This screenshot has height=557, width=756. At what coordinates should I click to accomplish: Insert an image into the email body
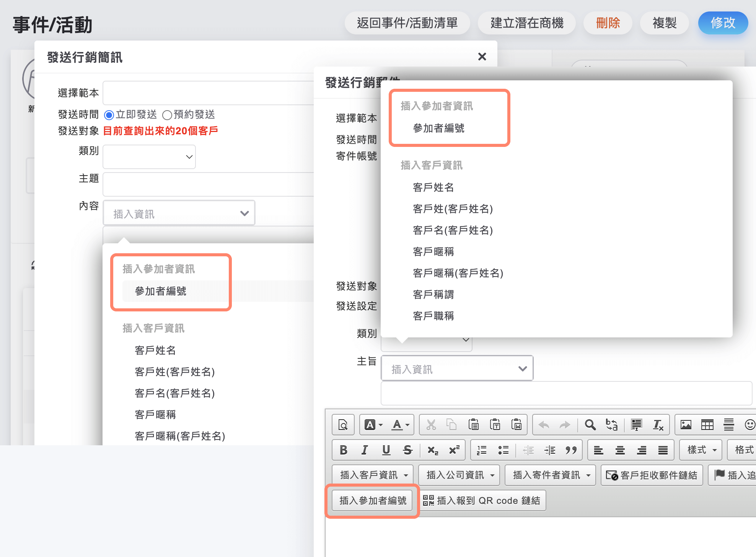[x=686, y=425]
